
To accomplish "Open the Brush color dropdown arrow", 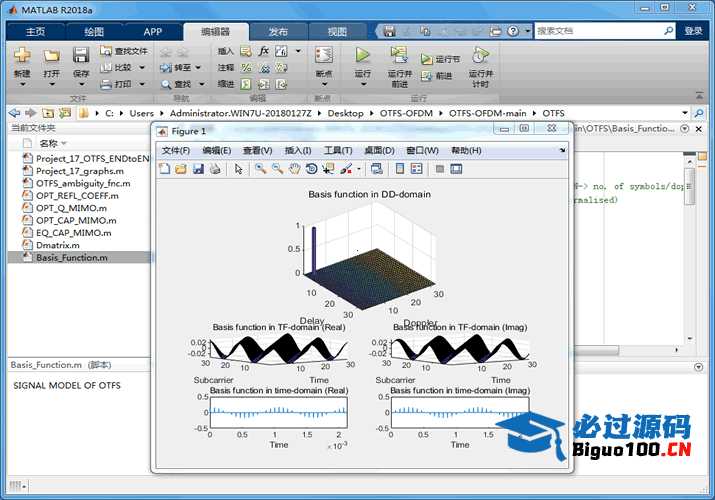I will pyautogui.click(x=359, y=169).
